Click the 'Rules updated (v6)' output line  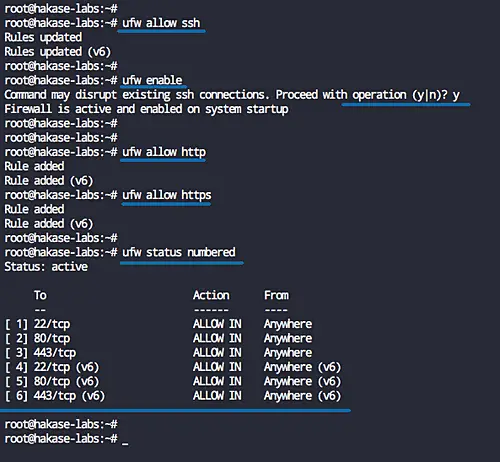[57, 52]
